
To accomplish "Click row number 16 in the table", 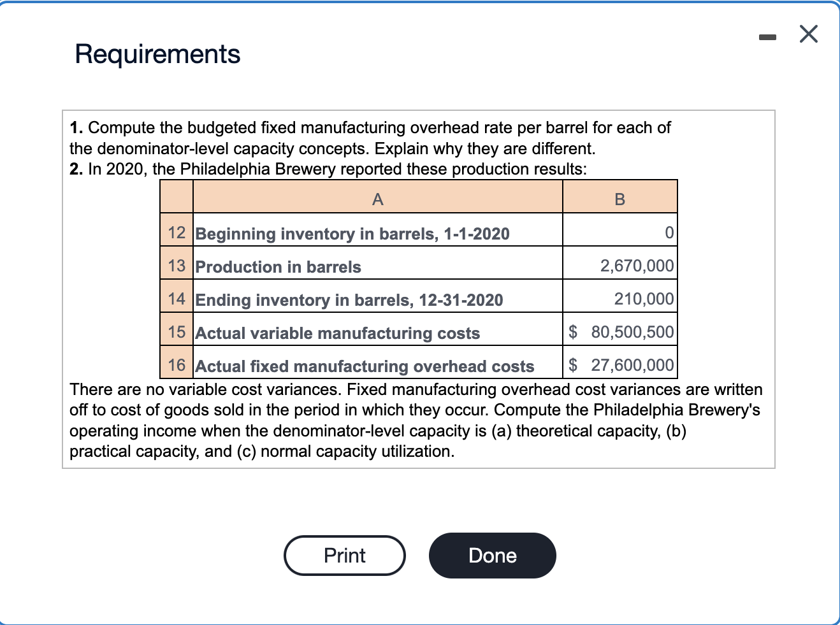I will pos(176,365).
